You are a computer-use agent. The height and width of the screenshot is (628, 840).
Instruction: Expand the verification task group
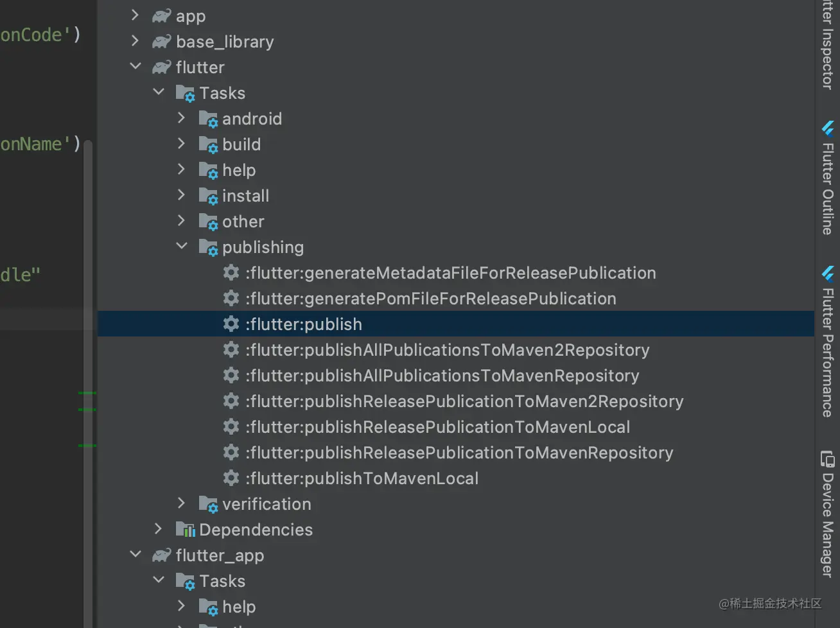tap(181, 503)
